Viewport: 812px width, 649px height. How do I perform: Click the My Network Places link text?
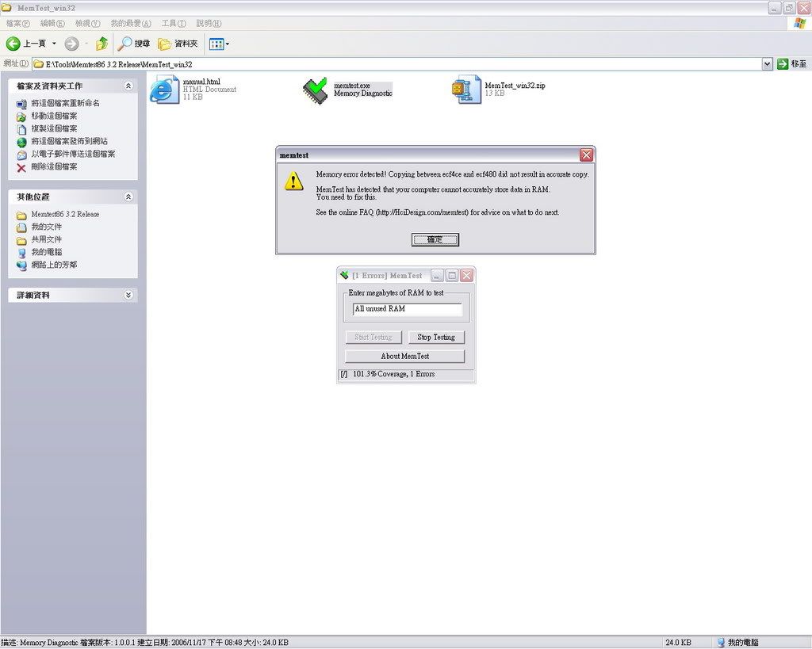[x=54, y=265]
